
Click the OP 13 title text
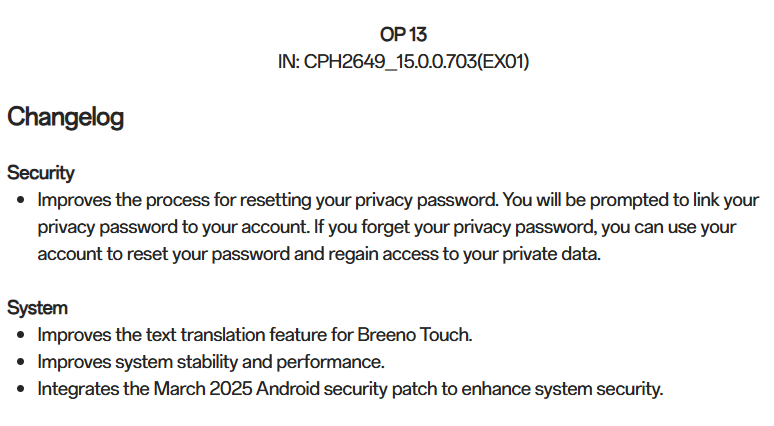click(x=403, y=35)
